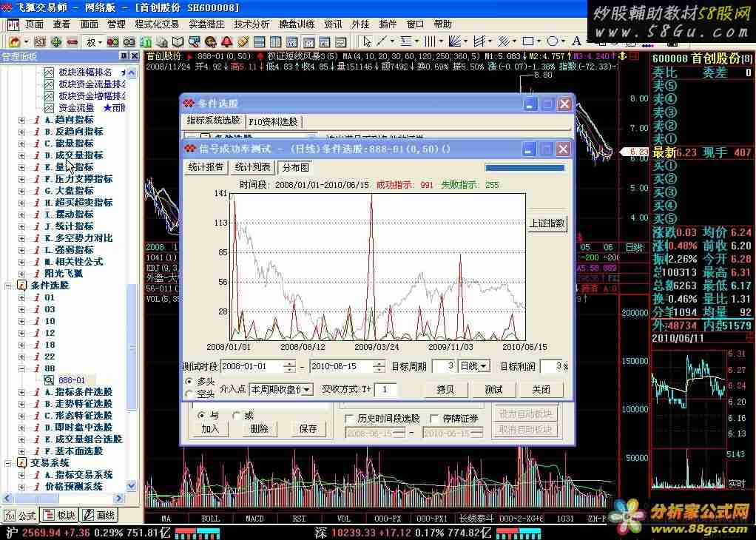Click the 板块涨幅排名 chart icon
This screenshot has width=756, height=540.
[49, 72]
